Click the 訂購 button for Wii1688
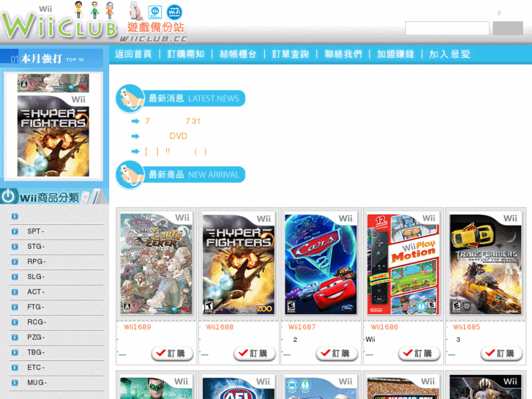Image resolution: width=532 pixels, height=399 pixels. (x=255, y=354)
